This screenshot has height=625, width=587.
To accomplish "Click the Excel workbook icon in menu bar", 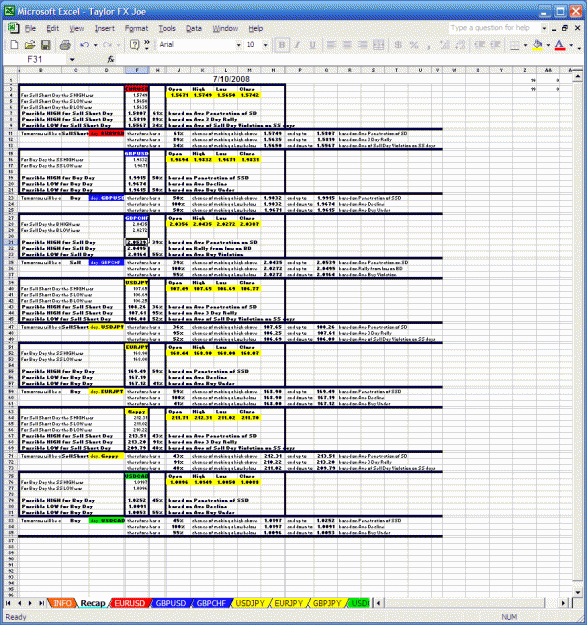I will pyautogui.click(x=14, y=28).
